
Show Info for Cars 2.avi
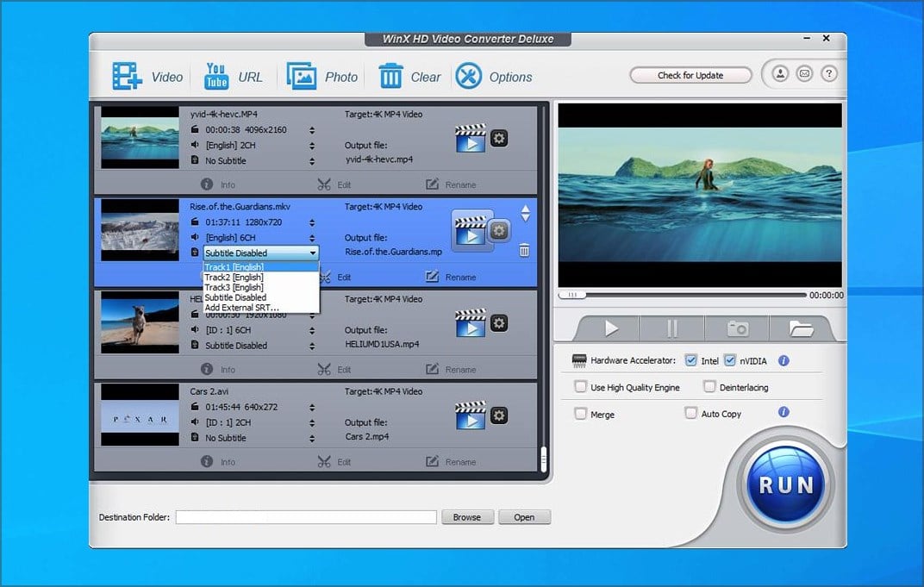pos(218,461)
